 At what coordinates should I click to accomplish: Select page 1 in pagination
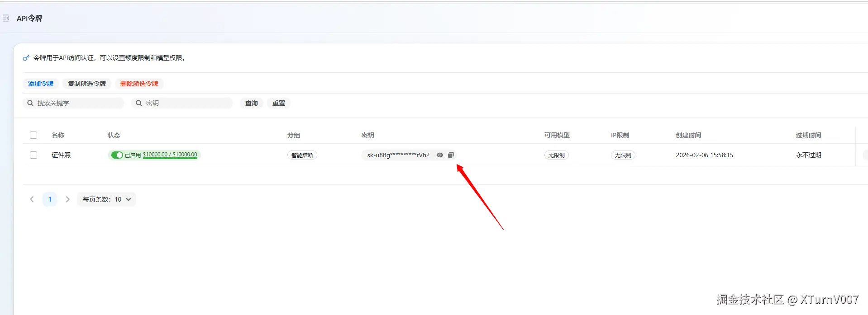point(50,199)
